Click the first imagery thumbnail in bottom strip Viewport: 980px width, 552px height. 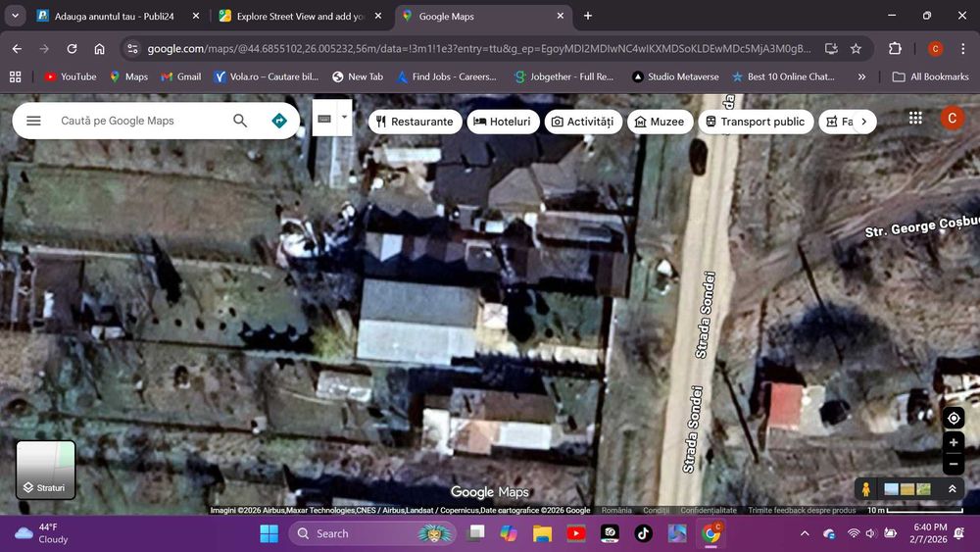point(891,489)
